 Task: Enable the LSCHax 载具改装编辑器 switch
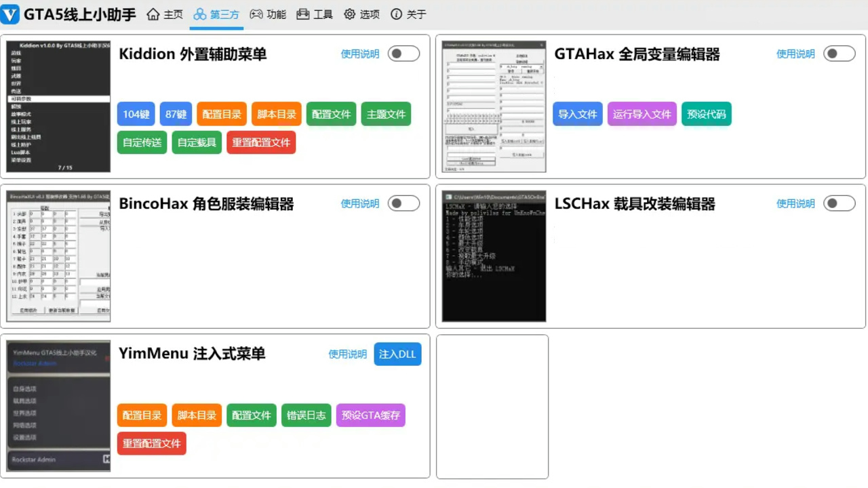(x=839, y=203)
